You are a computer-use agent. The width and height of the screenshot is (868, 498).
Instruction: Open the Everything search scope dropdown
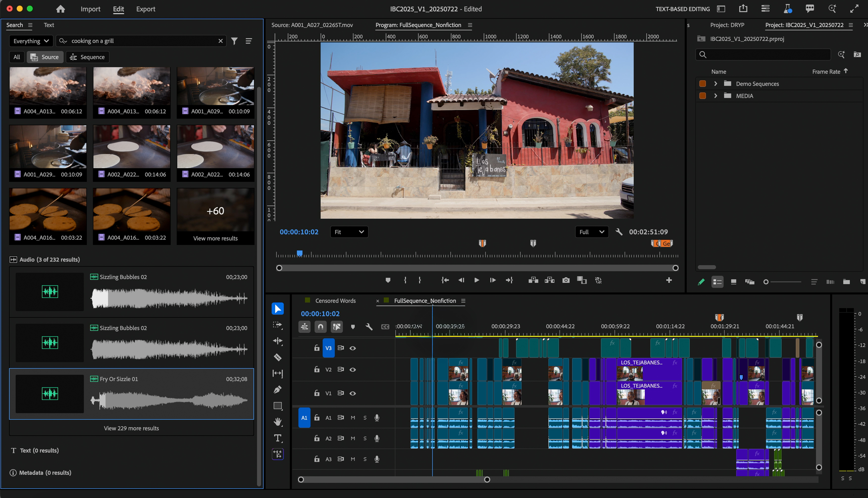[x=31, y=41]
